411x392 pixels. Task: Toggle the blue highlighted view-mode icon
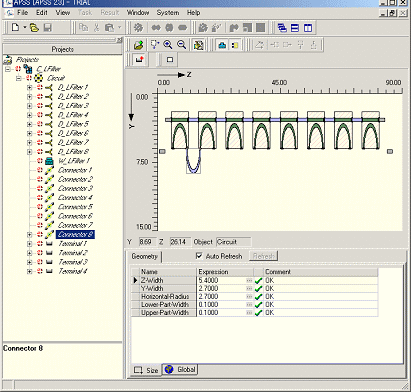tap(222, 45)
